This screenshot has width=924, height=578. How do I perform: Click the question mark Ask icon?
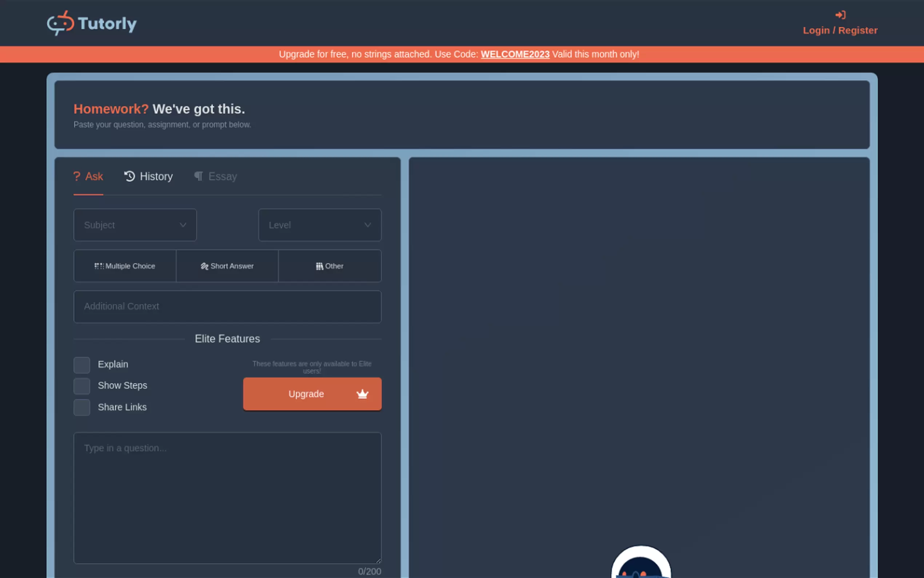click(x=77, y=176)
